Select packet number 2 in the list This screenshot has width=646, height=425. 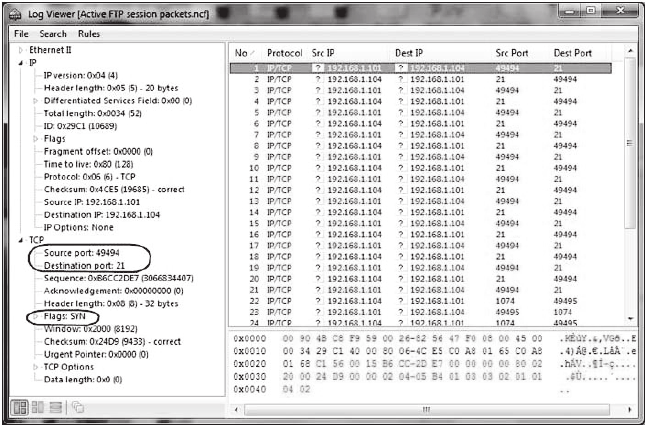pos(421,79)
